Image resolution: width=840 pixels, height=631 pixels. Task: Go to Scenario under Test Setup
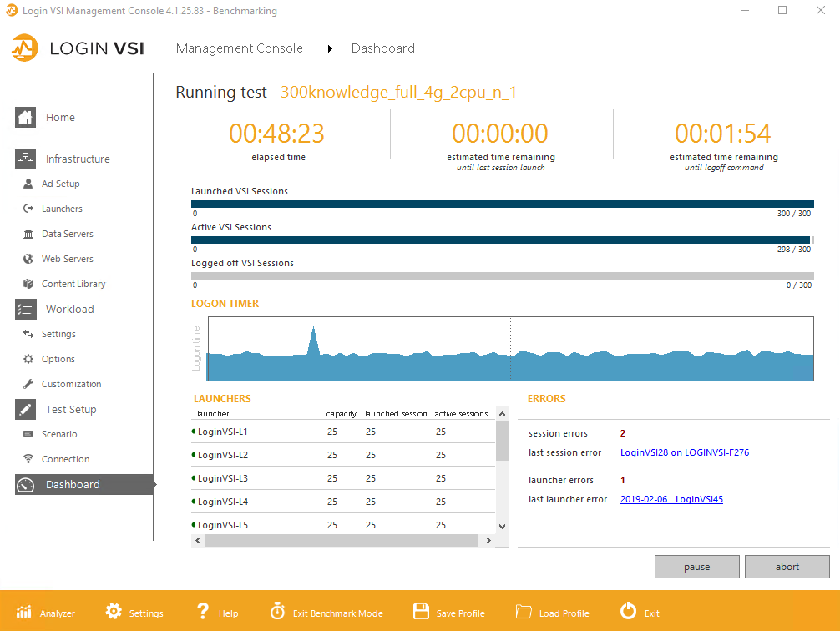pyautogui.click(x=59, y=434)
